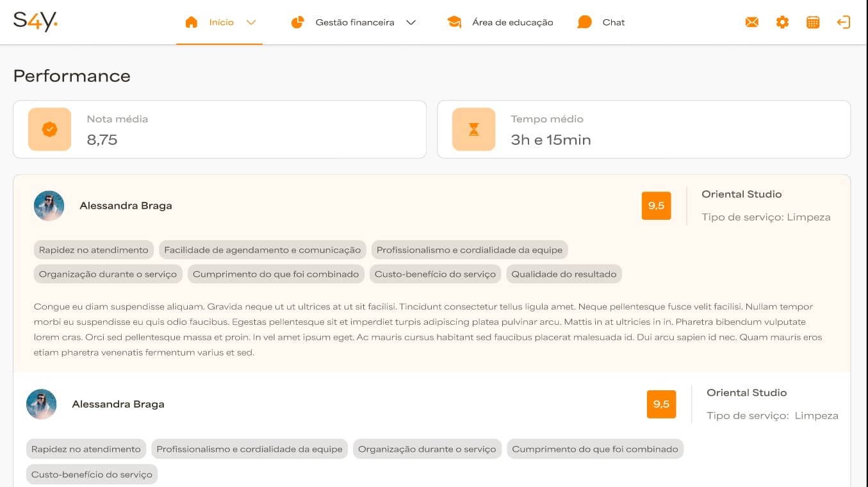Select the Qualidade do resultado tag

564,274
